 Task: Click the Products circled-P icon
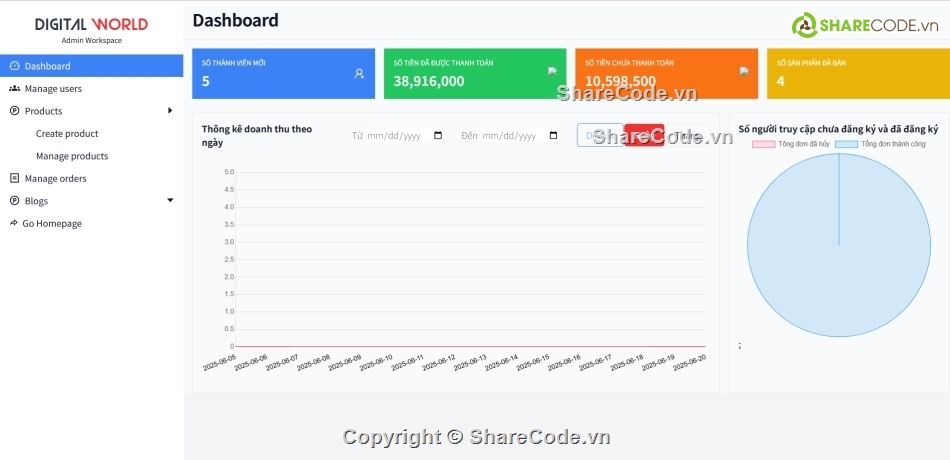tap(15, 111)
